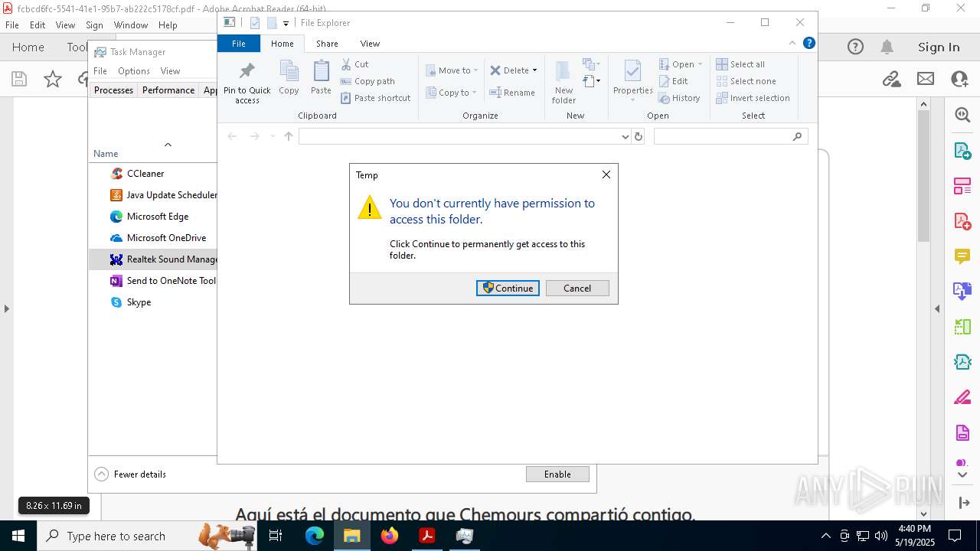Open Microsoft Edge from the taskbar
Image resolution: width=980 pixels, height=551 pixels.
pyautogui.click(x=315, y=536)
